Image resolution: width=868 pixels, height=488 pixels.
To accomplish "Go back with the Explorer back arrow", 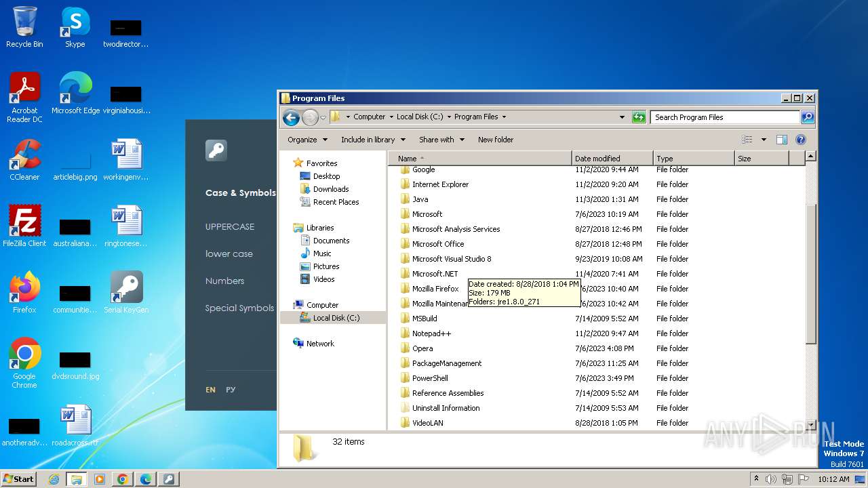I will tap(291, 117).
